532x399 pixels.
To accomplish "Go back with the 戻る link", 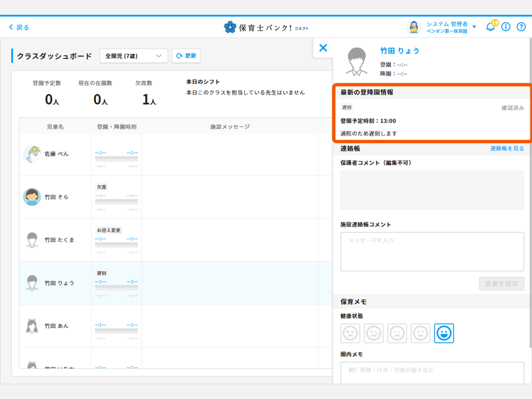I will pos(19,27).
